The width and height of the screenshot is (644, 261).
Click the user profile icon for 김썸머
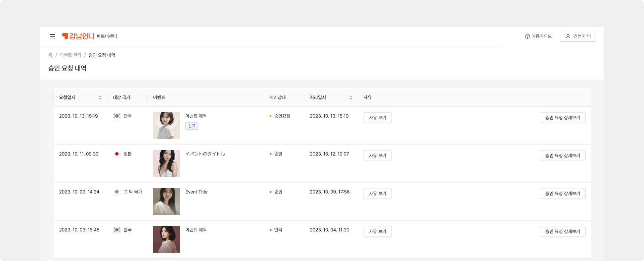[x=568, y=36]
